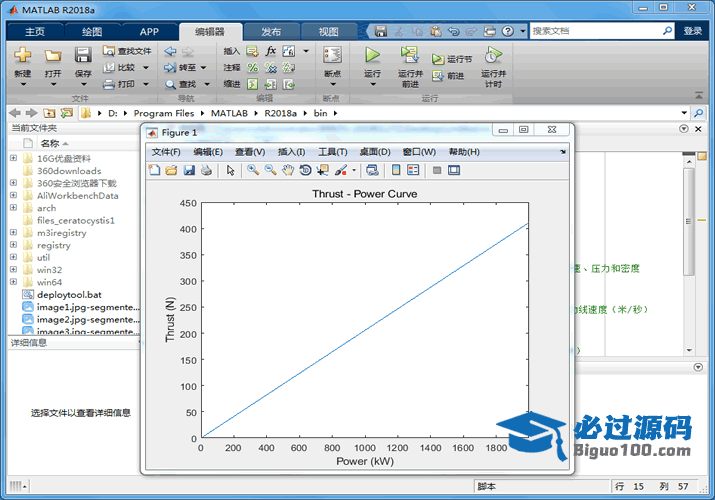Viewport: 715px width, 500px height.
Task: Expand the util folder node
Action: (x=13, y=257)
